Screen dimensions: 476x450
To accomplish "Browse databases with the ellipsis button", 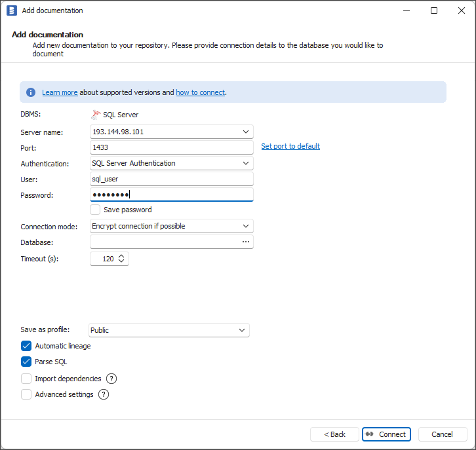I will tap(246, 242).
